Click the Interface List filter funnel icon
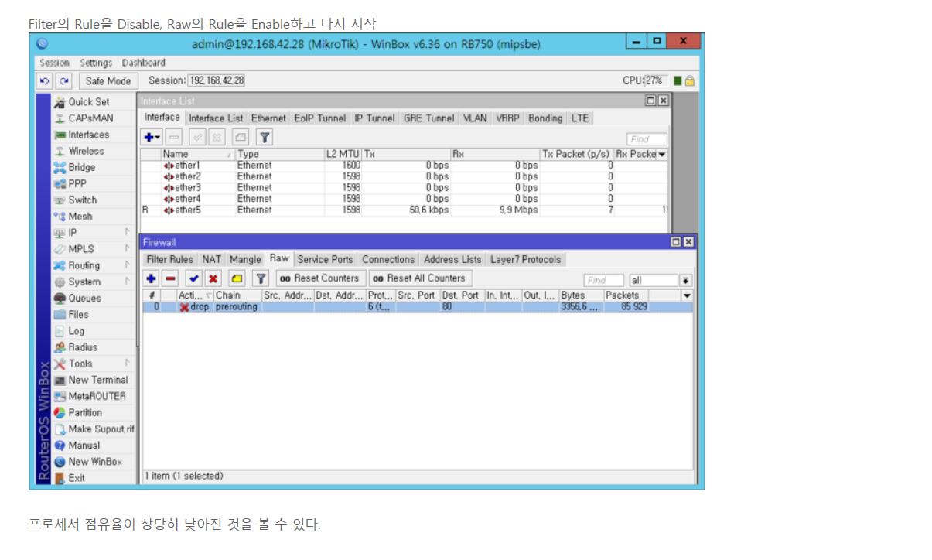 tap(264, 138)
